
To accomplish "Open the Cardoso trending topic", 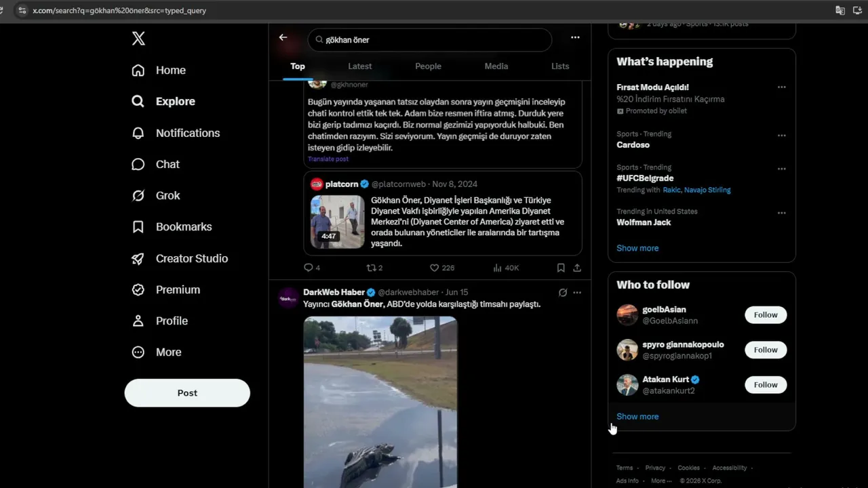I will point(633,145).
